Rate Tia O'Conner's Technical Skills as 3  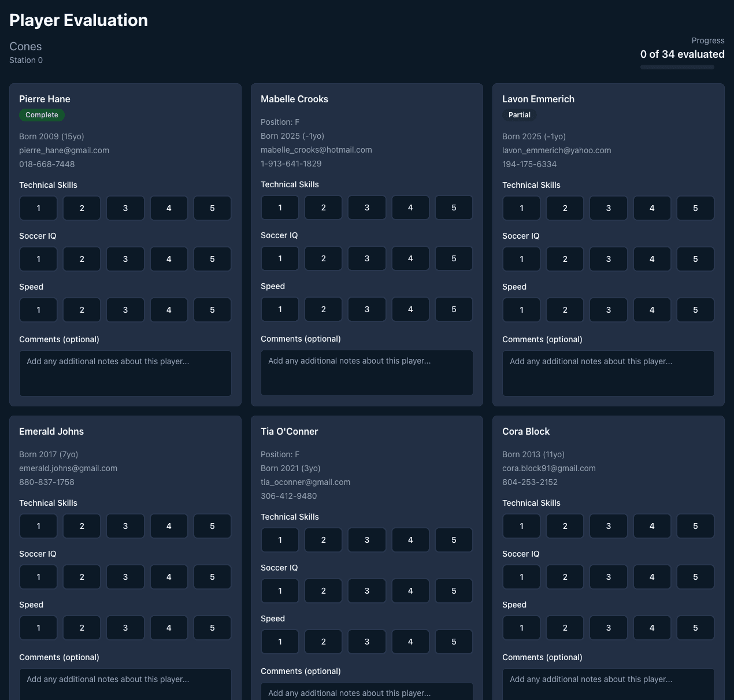(366, 540)
